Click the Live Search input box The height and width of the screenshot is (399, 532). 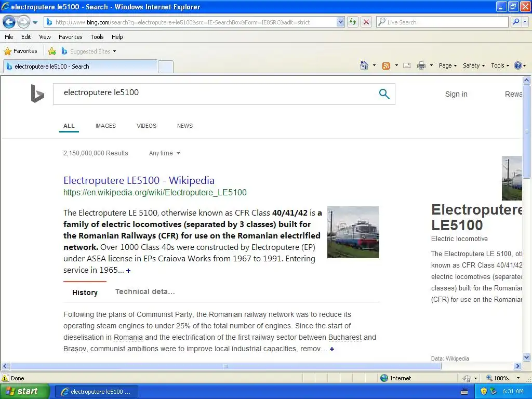pos(442,22)
